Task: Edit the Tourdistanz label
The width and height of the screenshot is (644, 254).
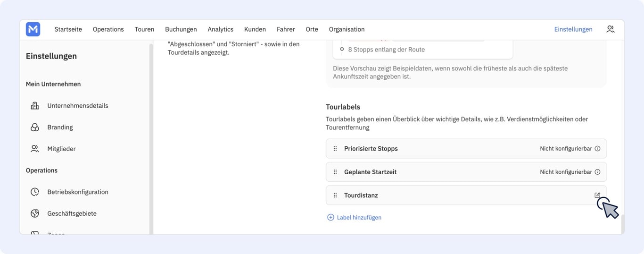Action: tap(597, 195)
